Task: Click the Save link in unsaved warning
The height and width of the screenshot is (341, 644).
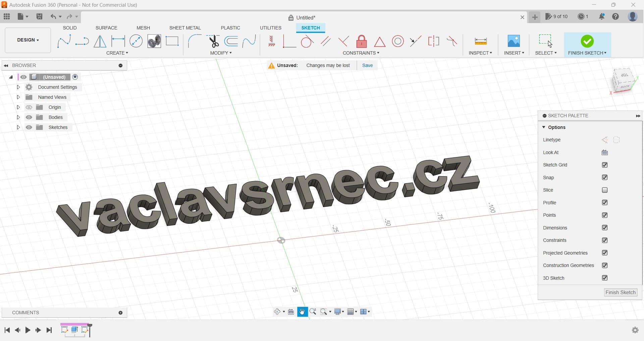Action: click(x=367, y=65)
